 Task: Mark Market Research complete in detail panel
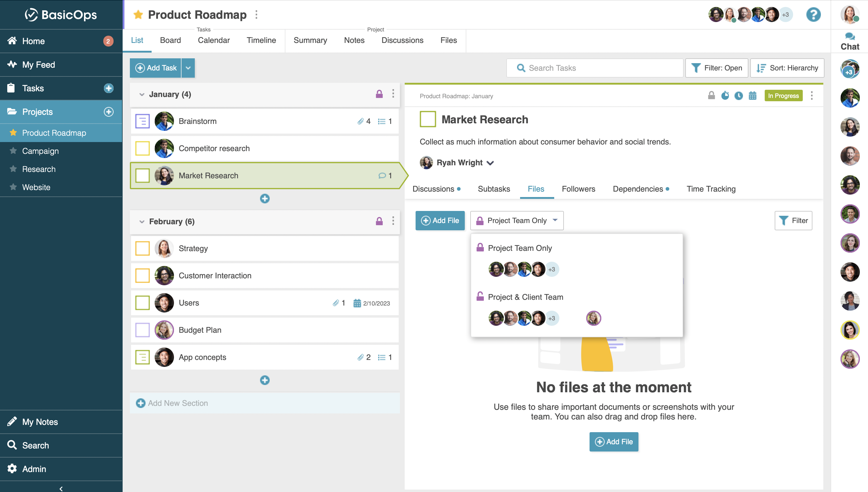tap(428, 119)
